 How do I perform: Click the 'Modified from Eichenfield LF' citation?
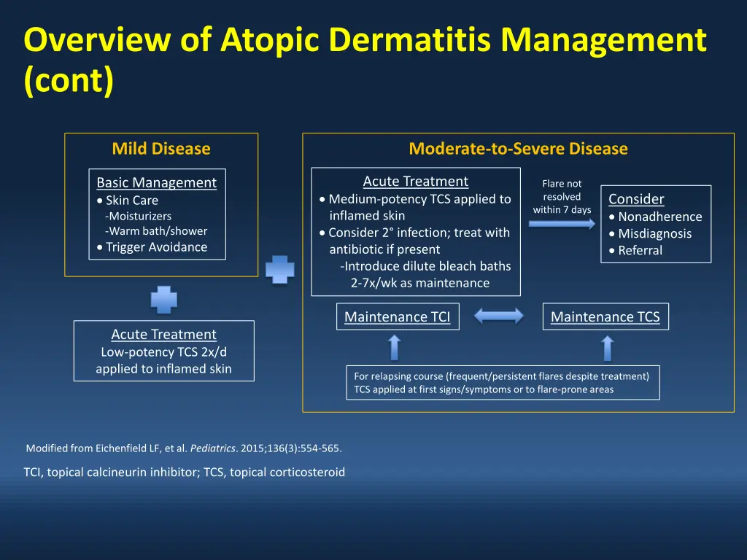[184, 448]
